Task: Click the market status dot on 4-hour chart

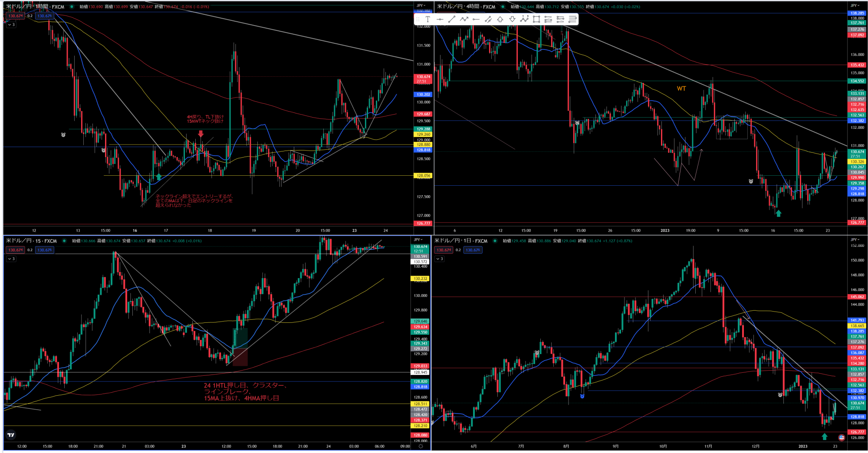Action: point(503,7)
